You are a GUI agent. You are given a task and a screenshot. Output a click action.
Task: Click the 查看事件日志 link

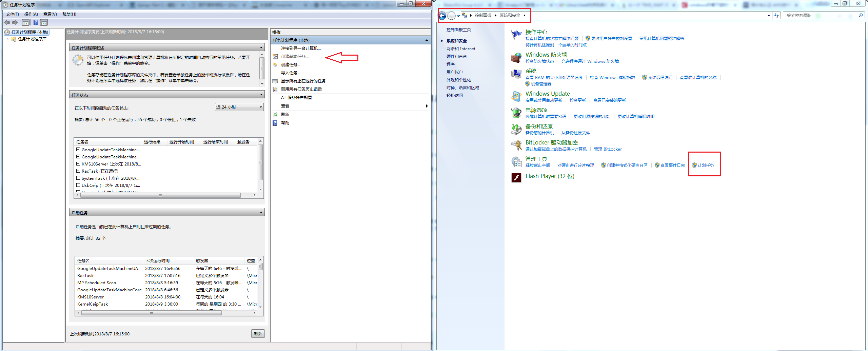[x=672, y=165]
